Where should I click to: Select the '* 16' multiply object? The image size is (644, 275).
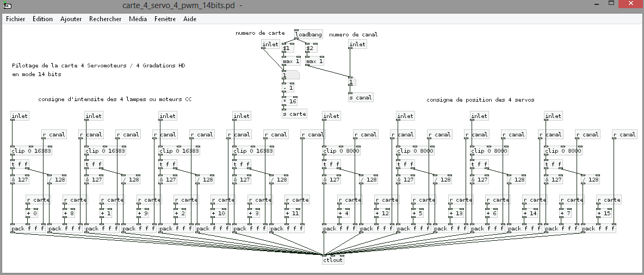290,101
